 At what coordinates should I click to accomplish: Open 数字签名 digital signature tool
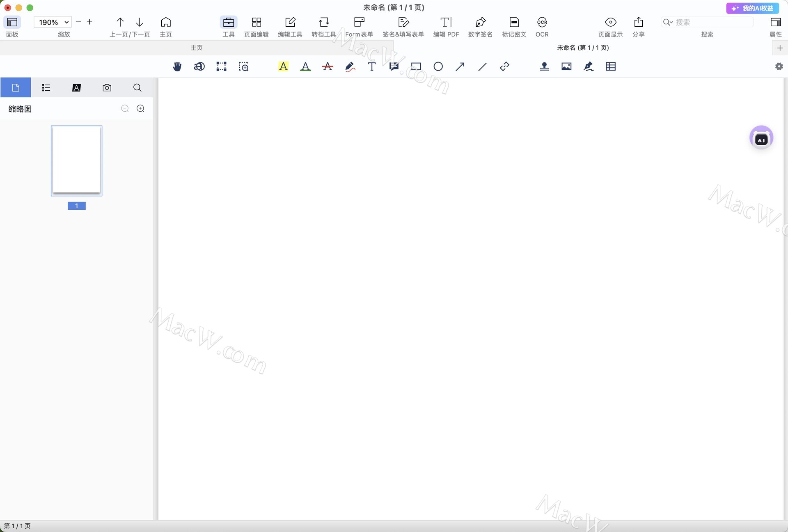click(x=481, y=22)
